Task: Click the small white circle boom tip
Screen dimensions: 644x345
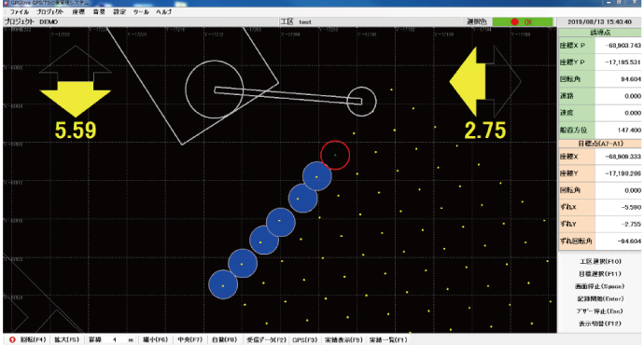Action: (x=361, y=102)
